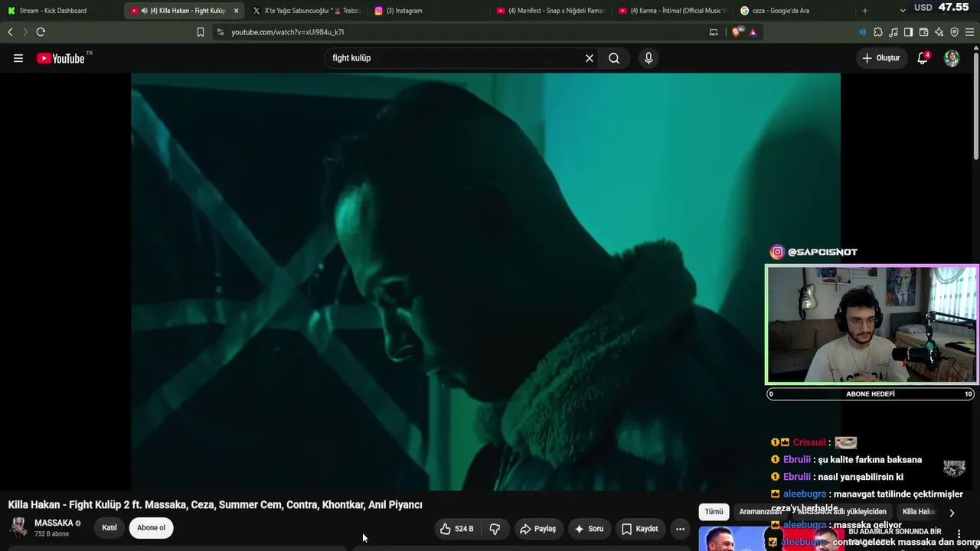Switch to the Manifest - Snap x Niğdeli tab

(550, 11)
